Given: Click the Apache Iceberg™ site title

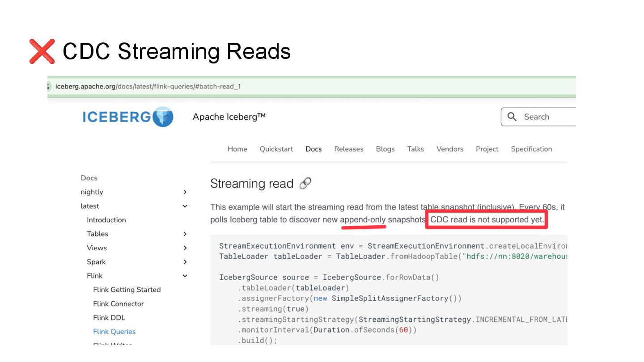Looking at the screenshot, I should [229, 117].
